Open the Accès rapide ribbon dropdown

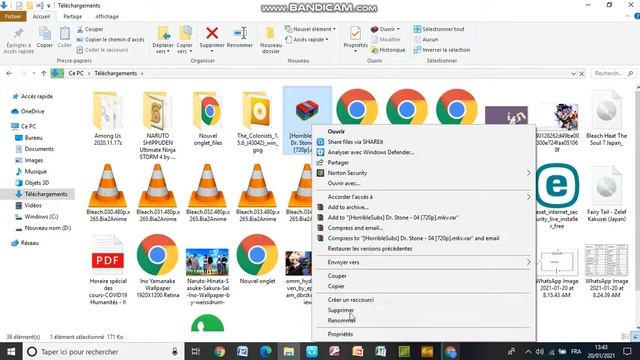pos(307,40)
